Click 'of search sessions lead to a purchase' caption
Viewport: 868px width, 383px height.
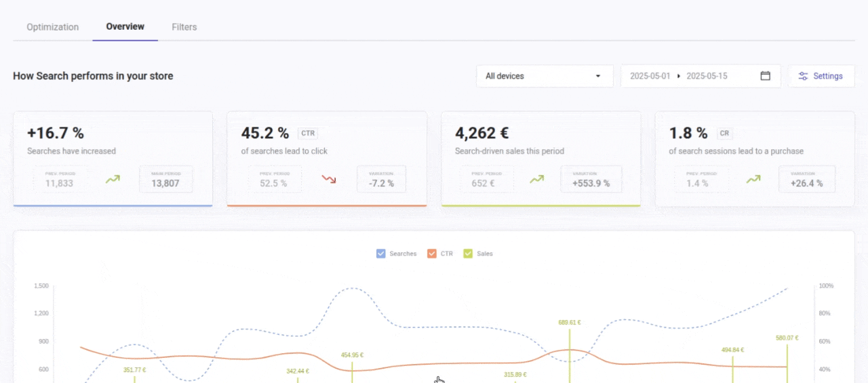(736, 151)
